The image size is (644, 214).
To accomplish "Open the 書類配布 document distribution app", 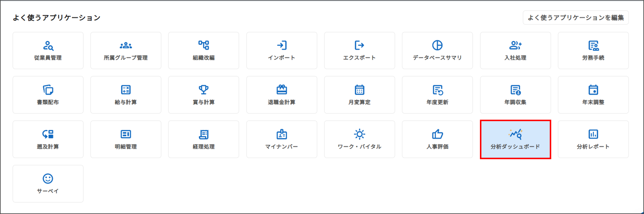I will click(x=48, y=95).
